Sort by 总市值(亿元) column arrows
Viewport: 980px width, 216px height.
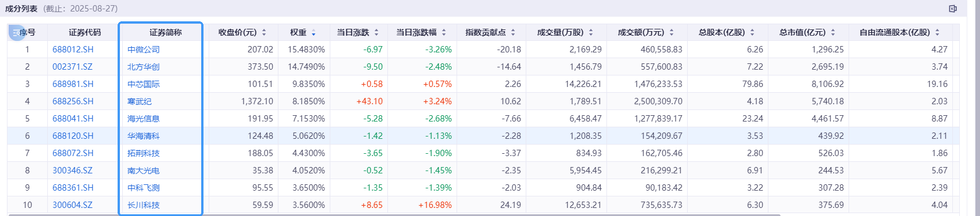click(833, 33)
